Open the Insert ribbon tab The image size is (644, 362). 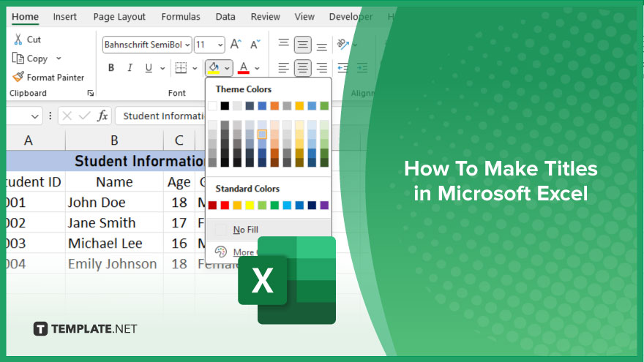[x=64, y=17]
